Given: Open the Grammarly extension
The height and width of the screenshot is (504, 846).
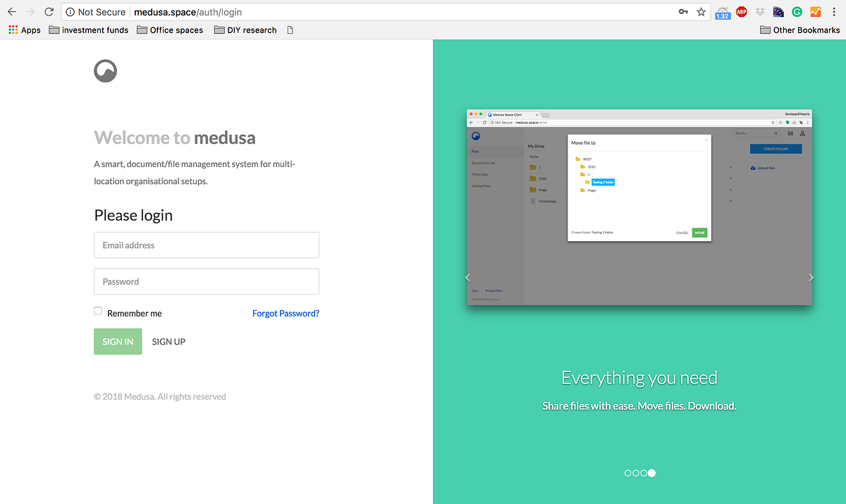Looking at the screenshot, I should (796, 11).
